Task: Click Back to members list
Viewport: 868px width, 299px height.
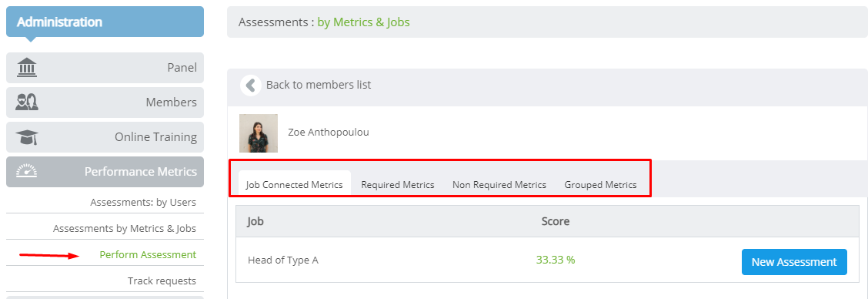Action: pos(319,85)
